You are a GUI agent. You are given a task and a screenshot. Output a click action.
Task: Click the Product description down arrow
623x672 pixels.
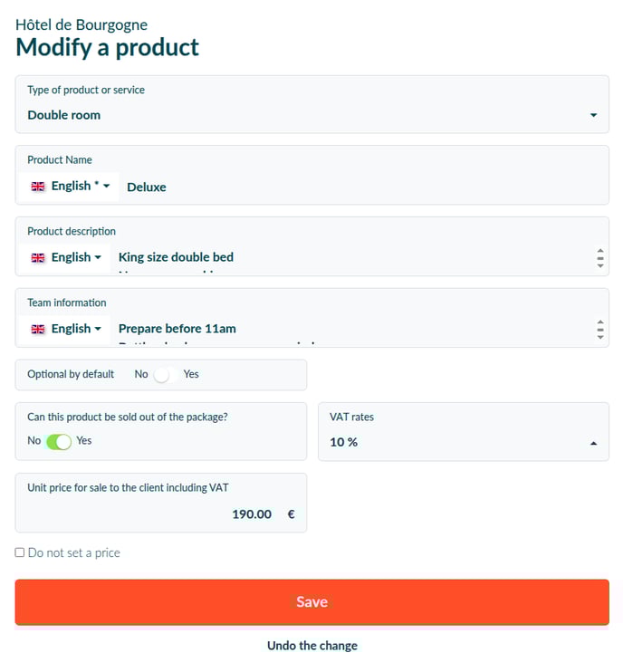(600, 265)
